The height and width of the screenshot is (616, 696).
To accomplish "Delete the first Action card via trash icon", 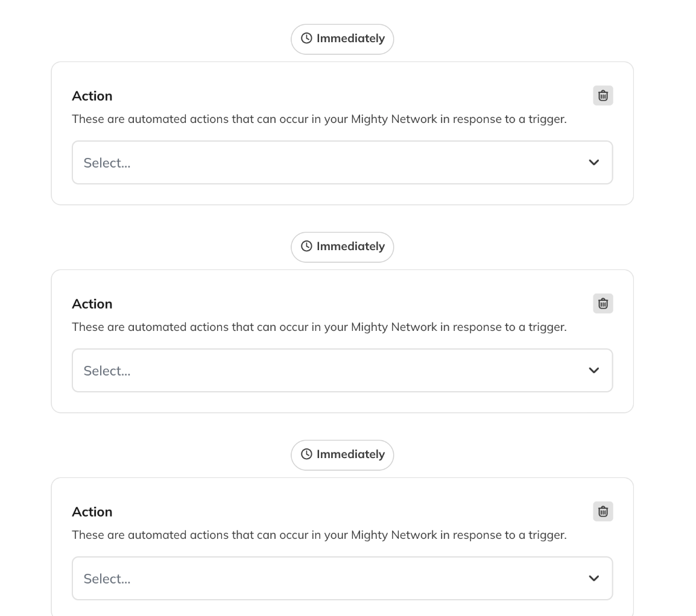I will [603, 96].
